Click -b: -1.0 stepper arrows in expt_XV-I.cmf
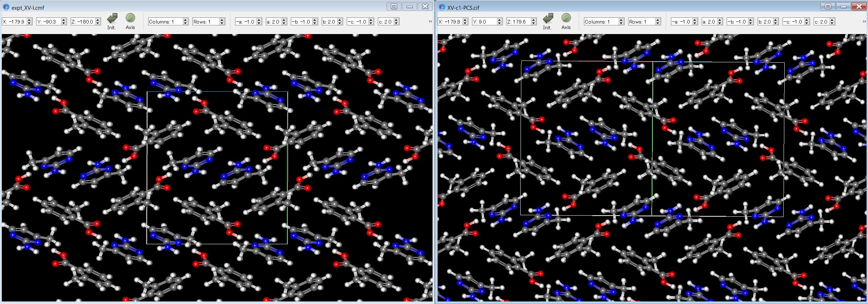 coord(315,22)
